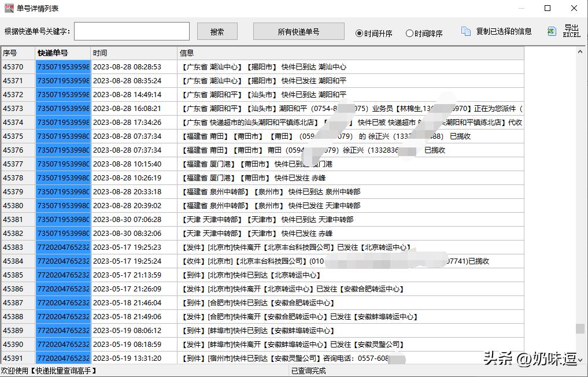The image size is (588, 377).
Task: Select 时间升序 radio button
Action: pos(360,34)
